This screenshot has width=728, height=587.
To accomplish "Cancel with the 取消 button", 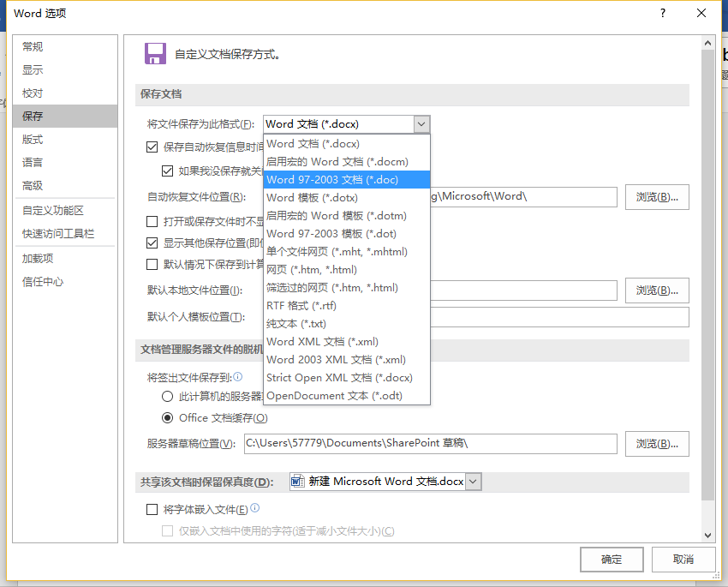I will [683, 560].
